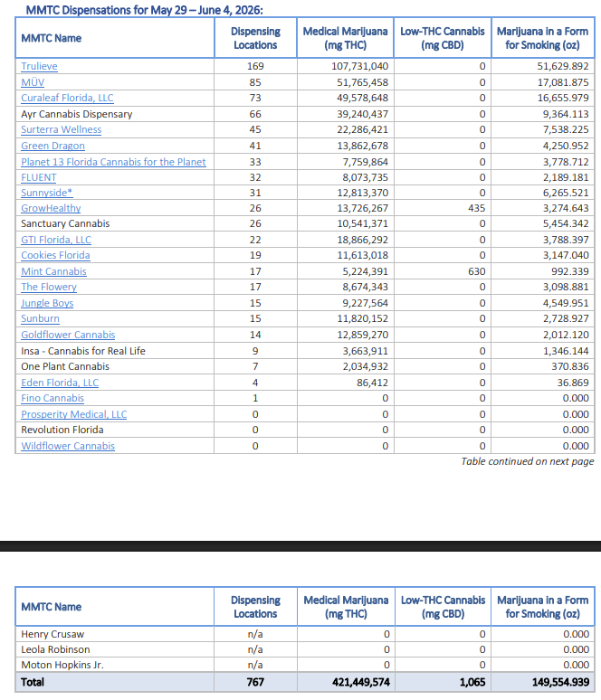601x700 pixels.
Task: Open the Trulieve link
Action: 39,66
